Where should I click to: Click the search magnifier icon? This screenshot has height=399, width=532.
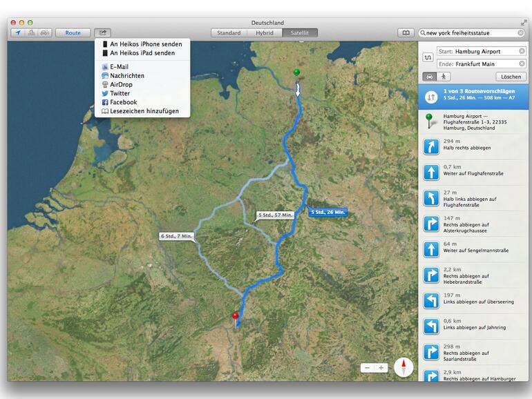pyautogui.click(x=423, y=33)
